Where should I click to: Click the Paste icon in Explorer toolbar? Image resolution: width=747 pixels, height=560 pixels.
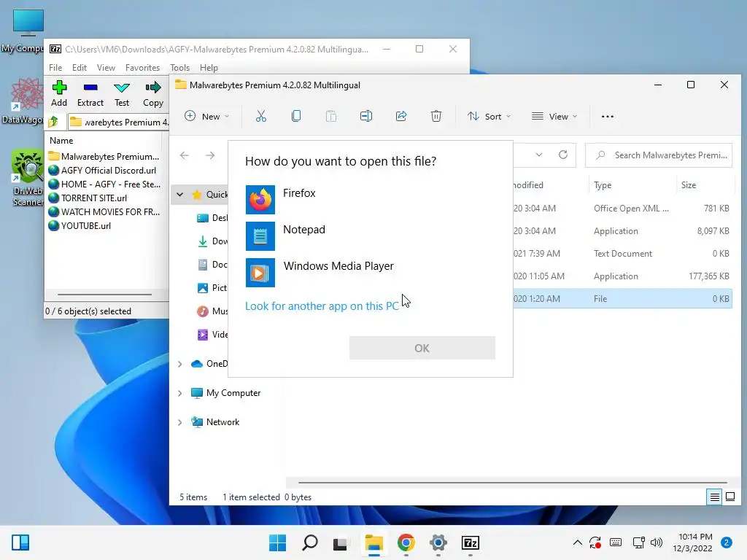click(331, 116)
